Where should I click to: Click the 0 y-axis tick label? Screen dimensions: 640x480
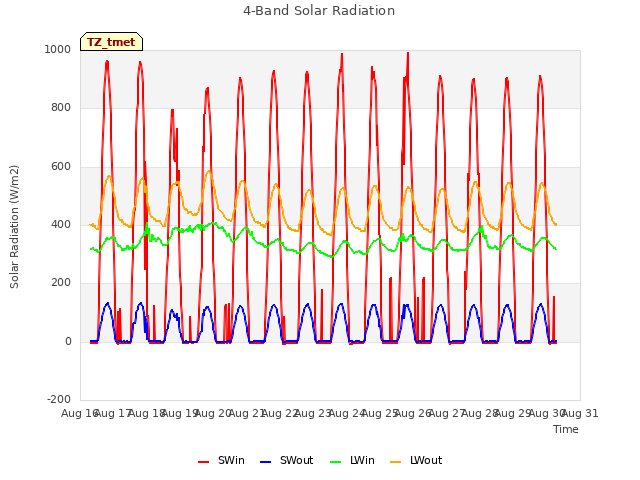pos(68,341)
